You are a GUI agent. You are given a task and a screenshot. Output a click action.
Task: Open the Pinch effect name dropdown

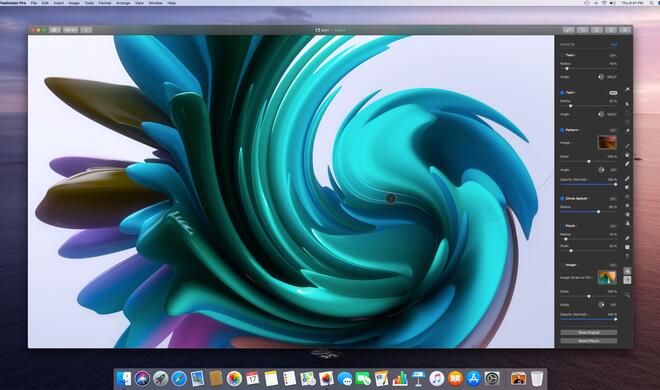click(x=571, y=226)
